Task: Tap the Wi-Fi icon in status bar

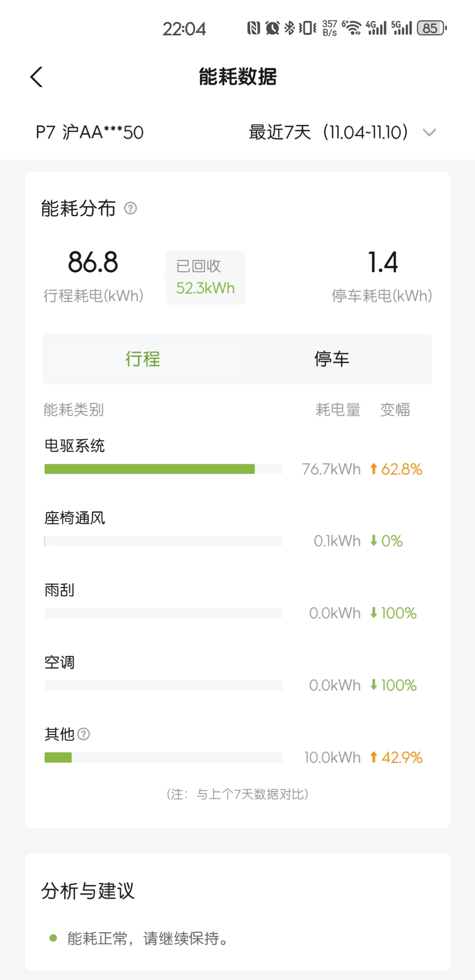Action: tap(351, 28)
